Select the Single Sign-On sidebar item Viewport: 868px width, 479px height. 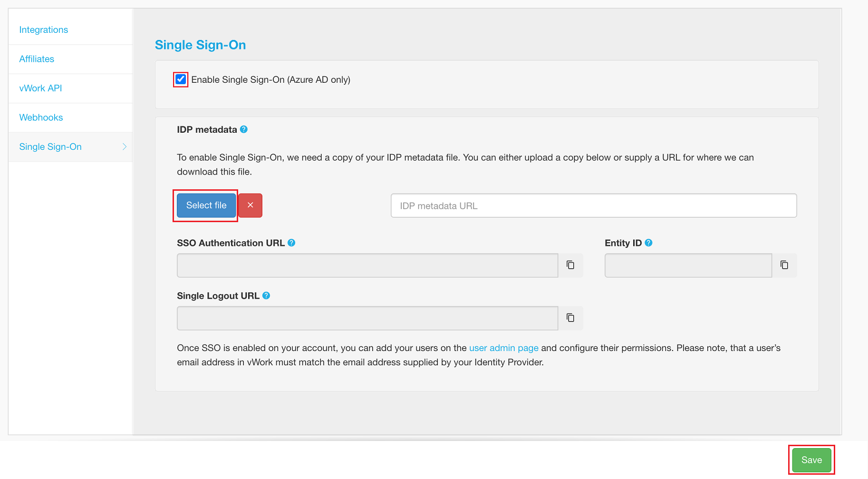tap(50, 147)
